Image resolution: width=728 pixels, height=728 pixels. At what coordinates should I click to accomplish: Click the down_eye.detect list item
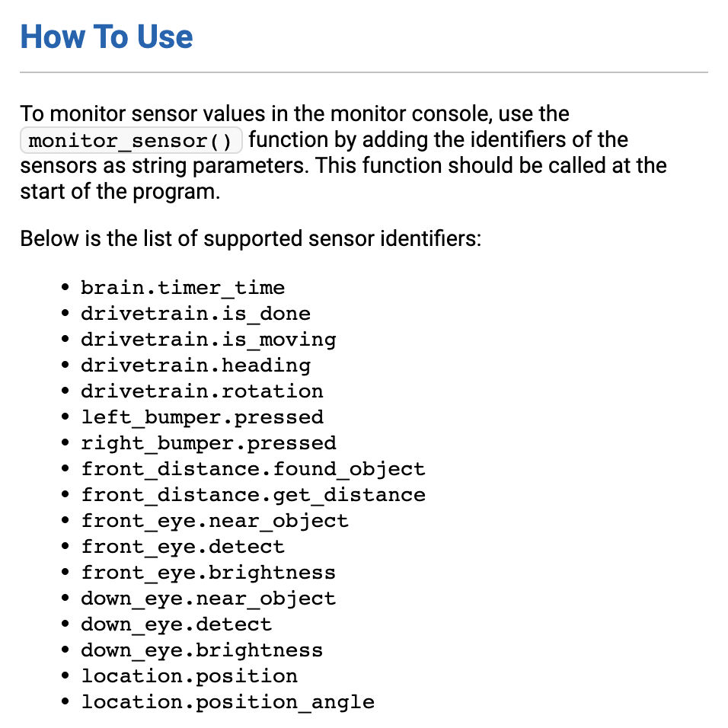coord(177,624)
